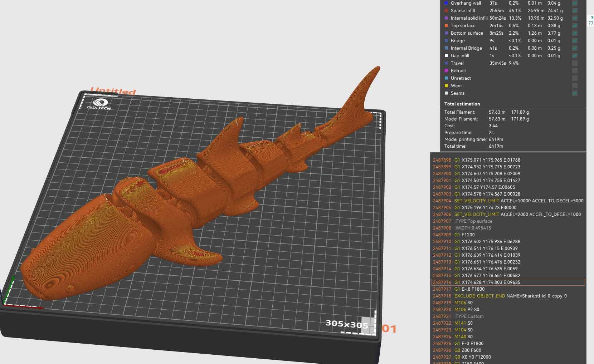Screen dimensions: 594x364
Task: Click the Model Filament weight '171.89 g'
Action: [x=520, y=119]
